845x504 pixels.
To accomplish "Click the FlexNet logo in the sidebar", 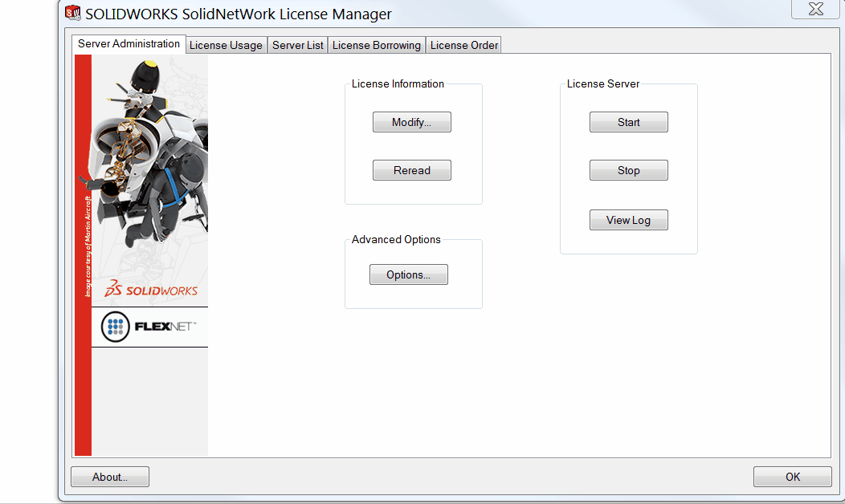I will click(149, 327).
